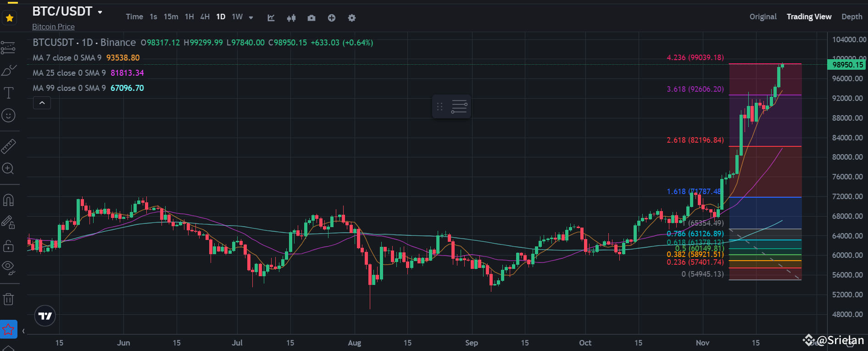Image resolution: width=868 pixels, height=351 pixels.
Task: Switch chart interval to 1W
Action: coord(237,17)
